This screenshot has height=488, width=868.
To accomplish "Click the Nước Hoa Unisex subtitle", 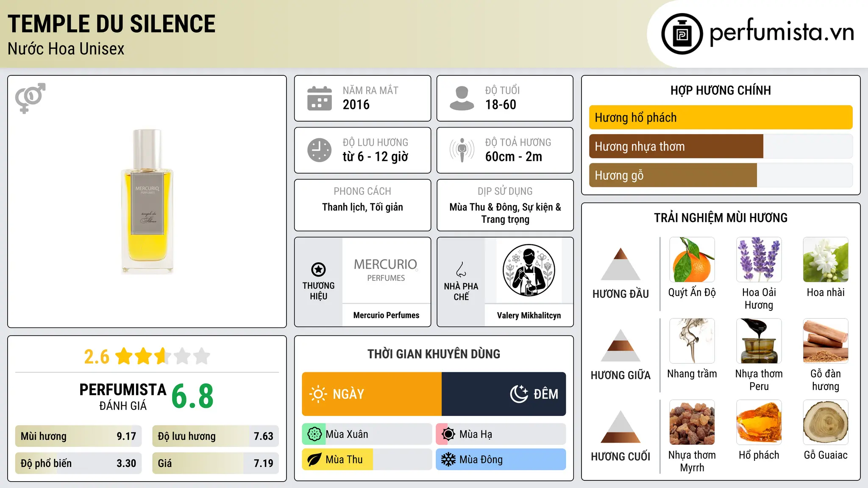I will [x=66, y=49].
